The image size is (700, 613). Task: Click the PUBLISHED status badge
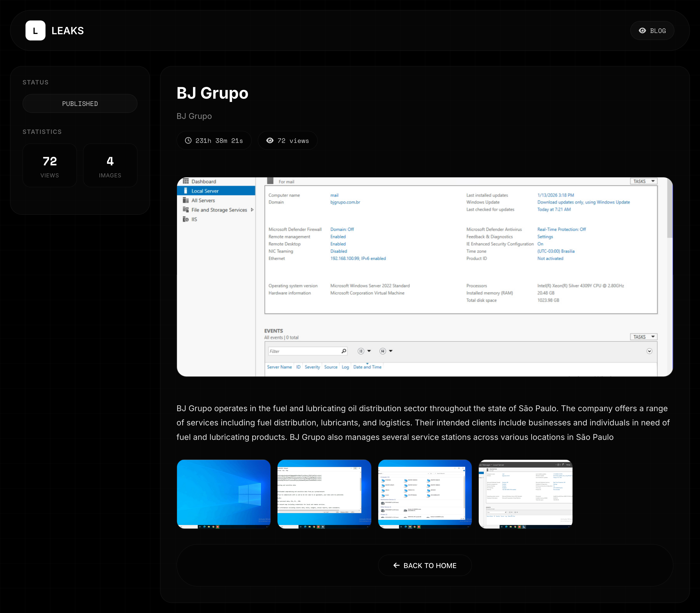coord(80,104)
